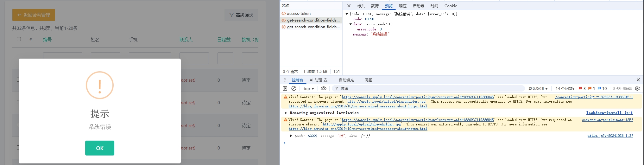This screenshot has width=644, height=165.
Task: Open the DevTools drawer three-dot menu
Action: (x=285, y=80)
